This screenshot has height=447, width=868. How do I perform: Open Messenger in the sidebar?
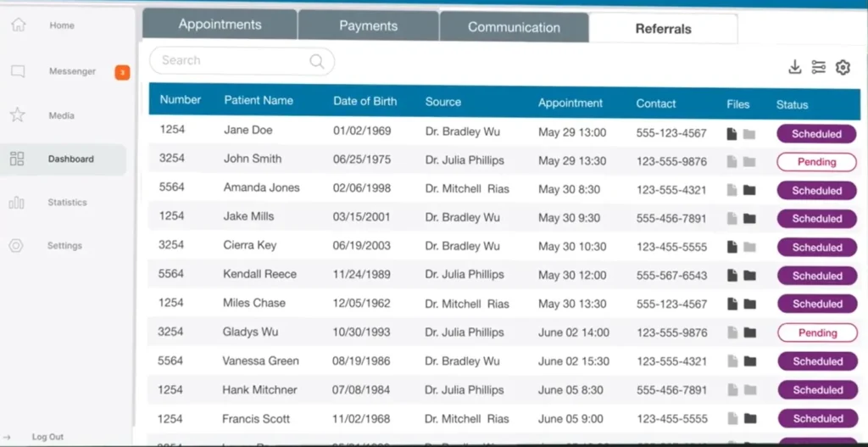[x=73, y=71]
